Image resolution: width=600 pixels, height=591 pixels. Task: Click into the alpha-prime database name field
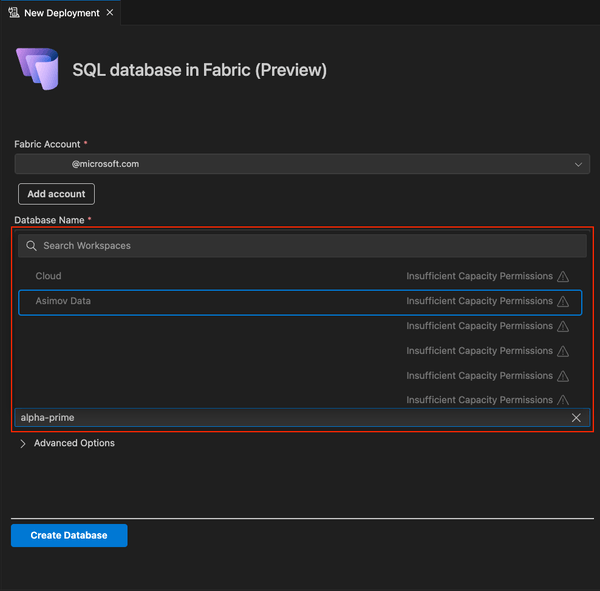[290, 418]
